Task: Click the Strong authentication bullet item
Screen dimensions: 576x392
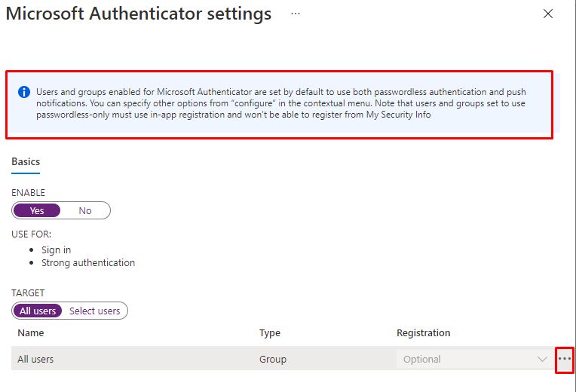Action: click(x=88, y=263)
